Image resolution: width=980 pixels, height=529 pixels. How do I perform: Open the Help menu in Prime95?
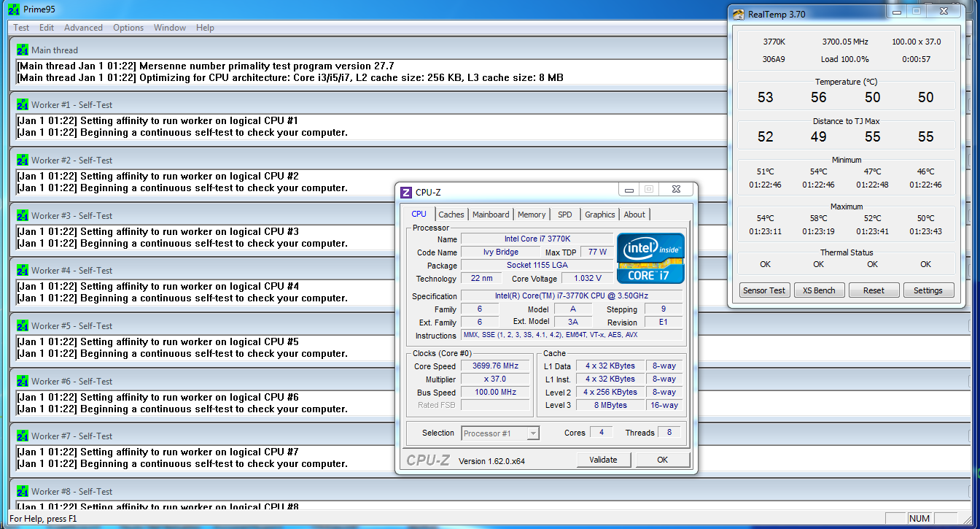point(206,28)
